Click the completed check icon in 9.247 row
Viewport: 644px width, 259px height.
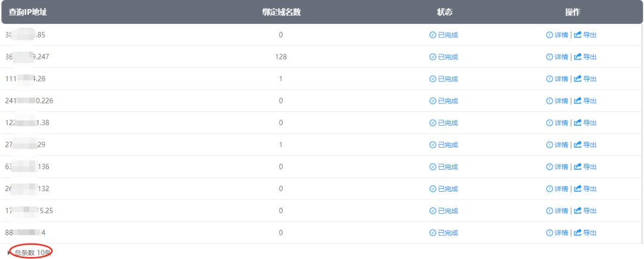(432, 57)
